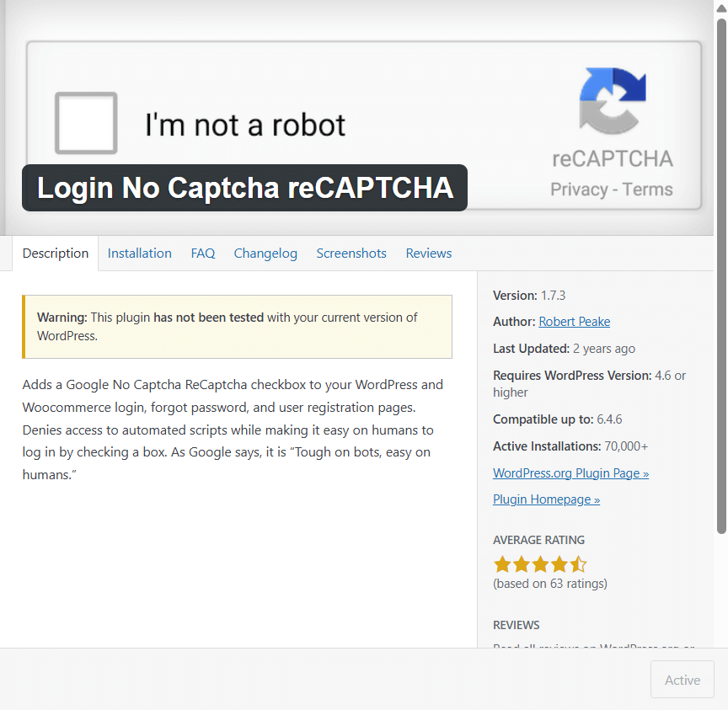728x710 pixels.
Task: Open author Robert Peake link
Action: coord(575,322)
